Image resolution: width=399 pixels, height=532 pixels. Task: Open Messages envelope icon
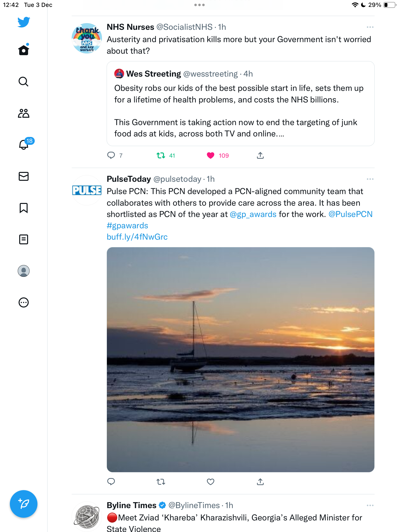pos(24,176)
